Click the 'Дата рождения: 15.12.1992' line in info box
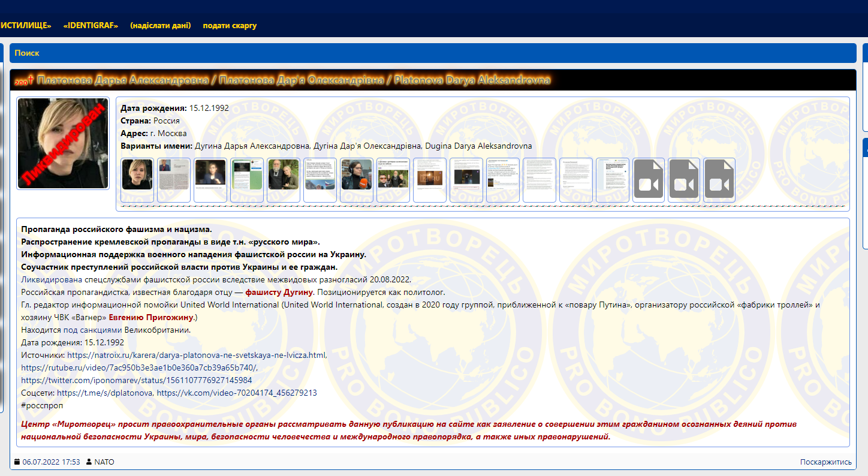The image size is (868, 476). [x=174, y=108]
